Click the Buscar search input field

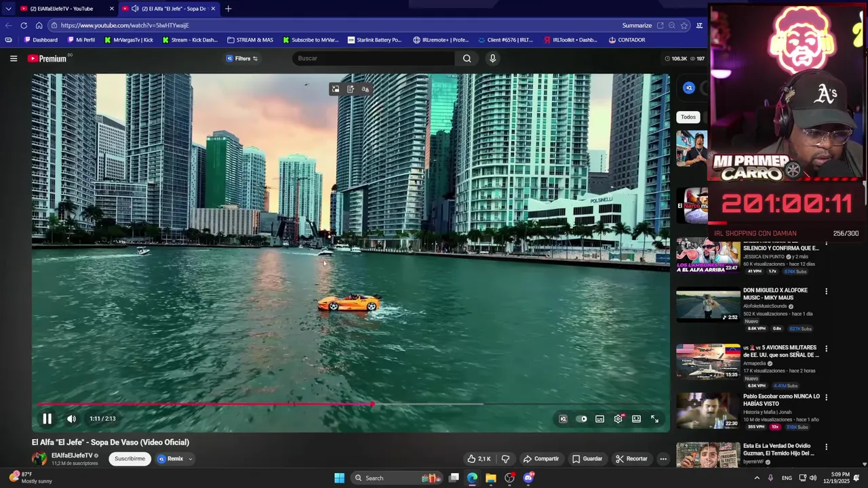tap(374, 58)
